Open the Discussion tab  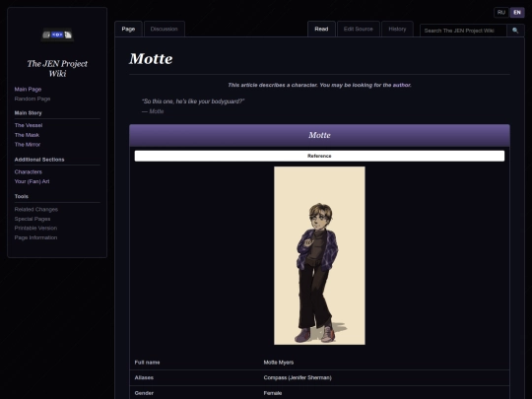(165, 29)
